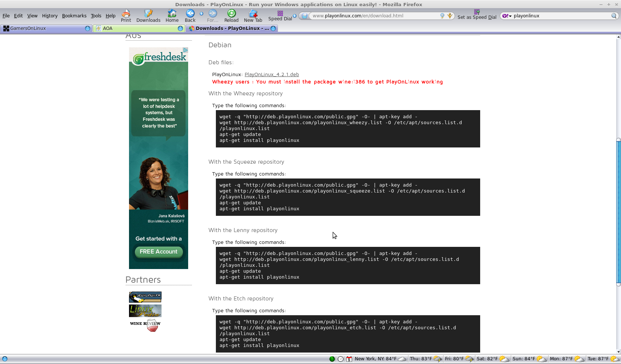Click the clock icon in the status bar
Screen dimensions: 621x364
pos(340,359)
